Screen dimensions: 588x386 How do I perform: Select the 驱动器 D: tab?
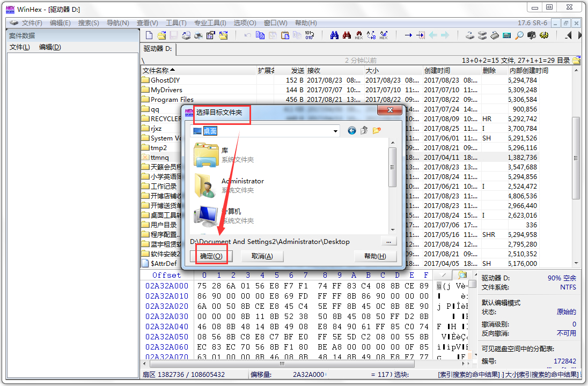coord(158,49)
